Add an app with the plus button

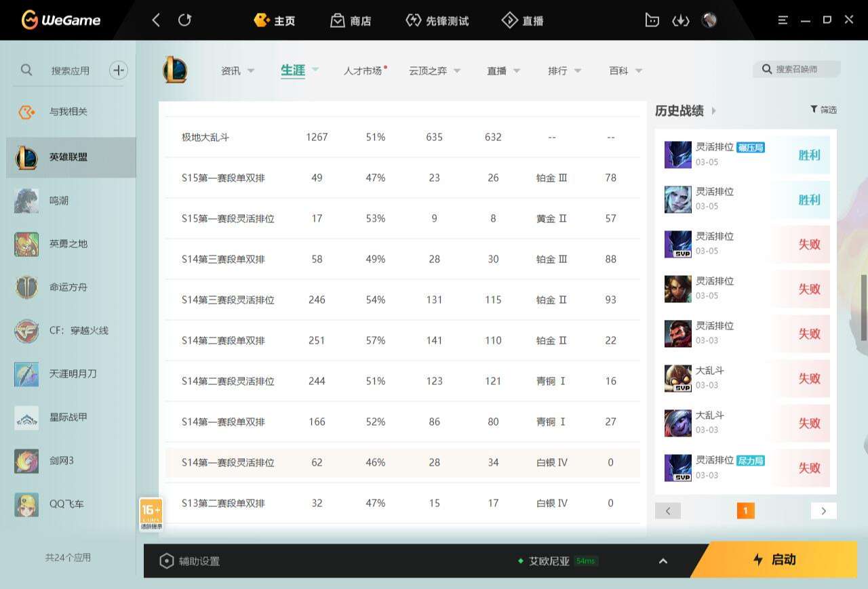point(119,70)
